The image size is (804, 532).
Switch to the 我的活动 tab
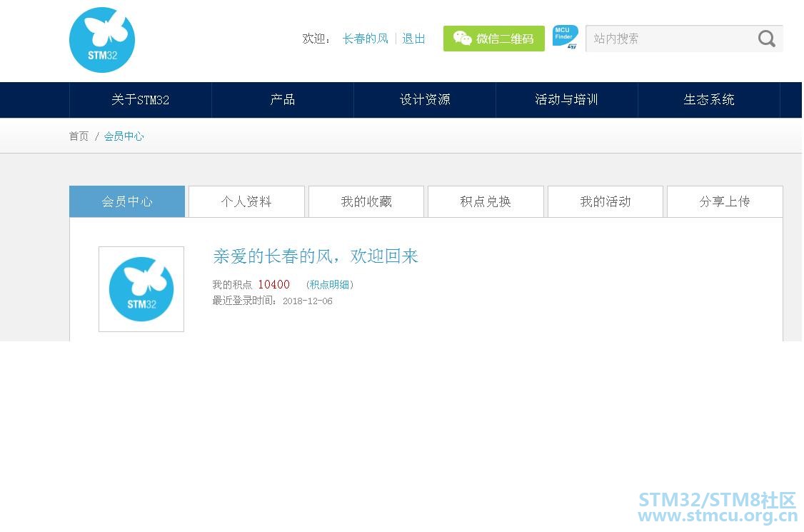[x=605, y=201]
